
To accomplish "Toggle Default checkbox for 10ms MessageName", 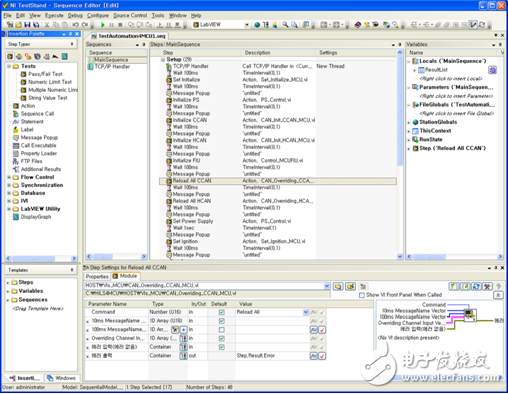I will coord(222,321).
